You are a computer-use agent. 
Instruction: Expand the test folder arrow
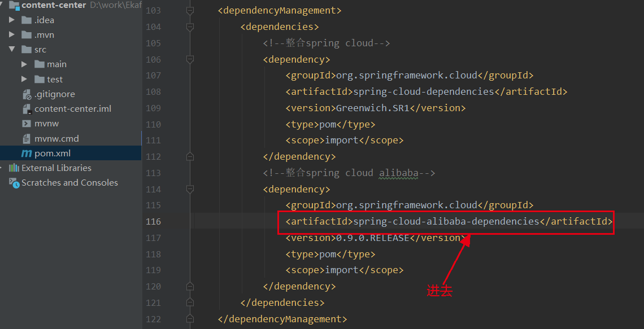[x=24, y=79]
